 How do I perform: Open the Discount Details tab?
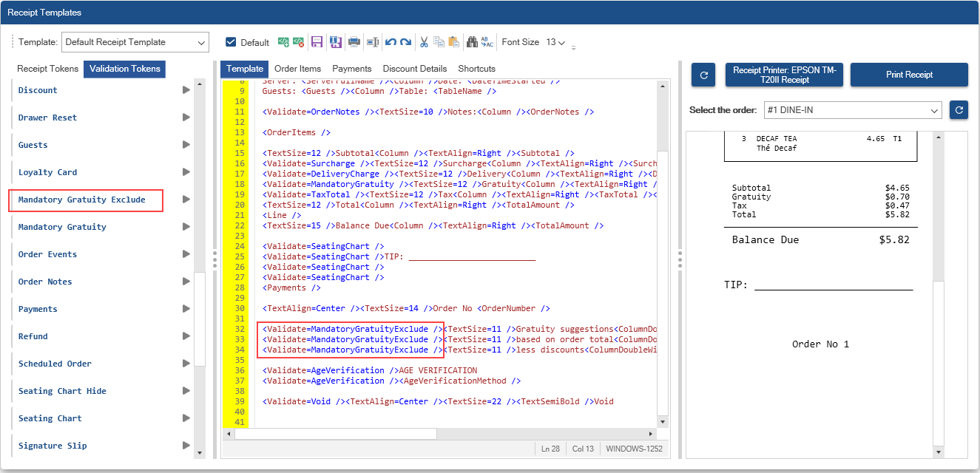[x=414, y=69]
